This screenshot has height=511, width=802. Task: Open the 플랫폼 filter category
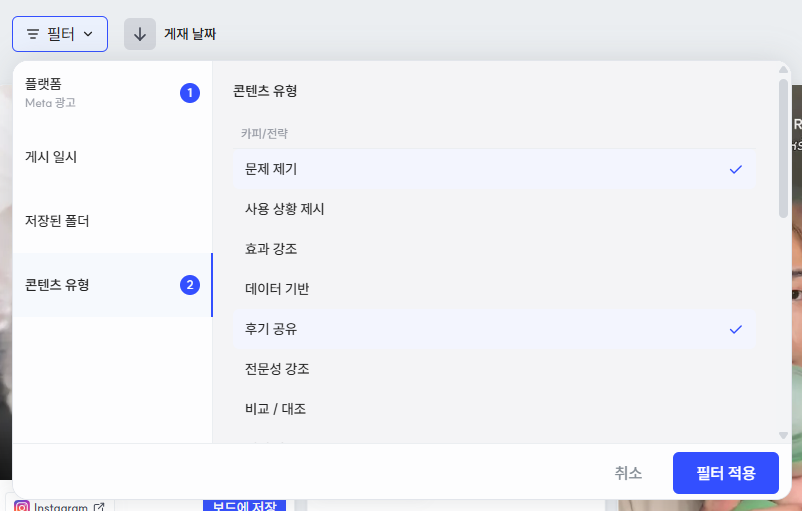pos(113,93)
